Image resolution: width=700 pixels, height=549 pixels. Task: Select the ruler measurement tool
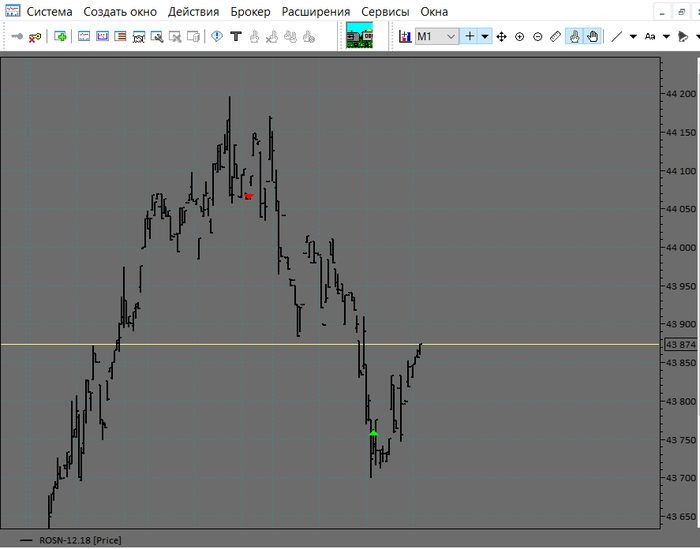556,36
